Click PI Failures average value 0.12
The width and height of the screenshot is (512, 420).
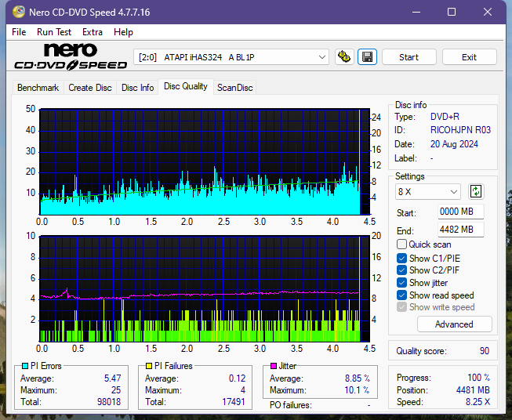[x=237, y=378]
